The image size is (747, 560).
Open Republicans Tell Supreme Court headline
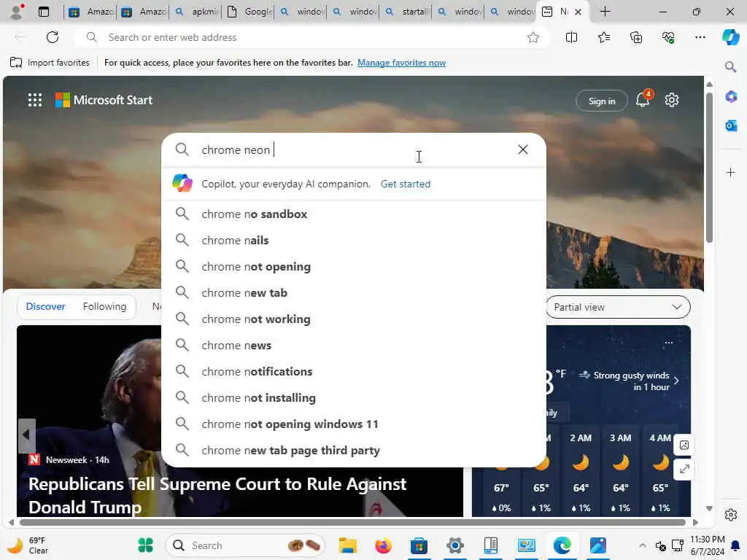coord(217,495)
